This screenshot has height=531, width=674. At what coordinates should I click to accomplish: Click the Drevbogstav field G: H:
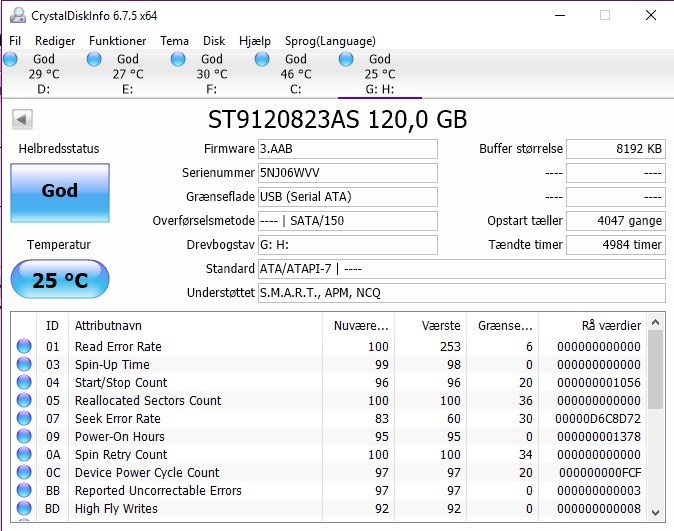click(348, 245)
